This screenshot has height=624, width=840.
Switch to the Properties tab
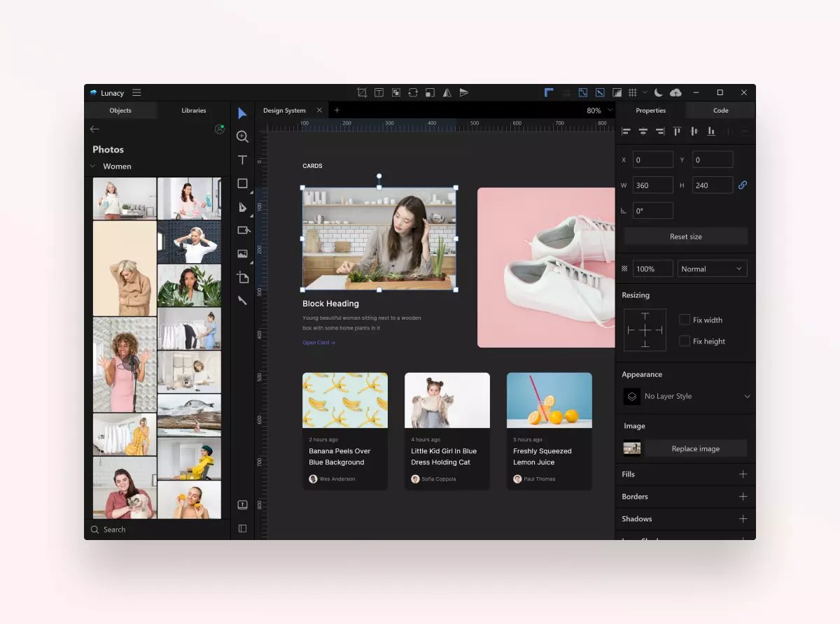(651, 111)
